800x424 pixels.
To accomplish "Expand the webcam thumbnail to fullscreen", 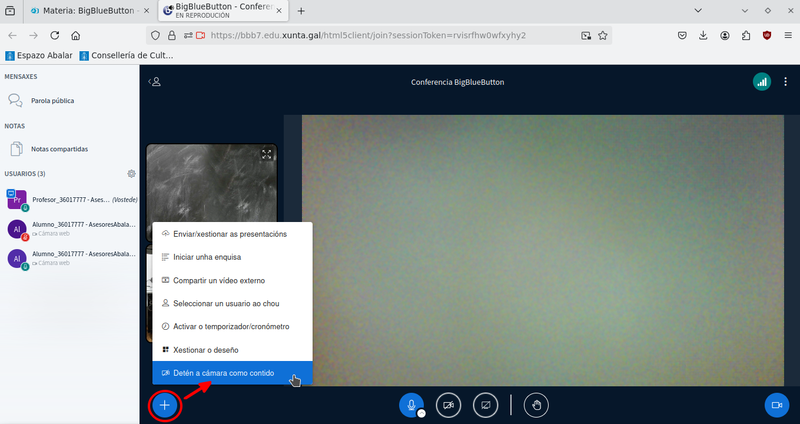I will pos(266,154).
